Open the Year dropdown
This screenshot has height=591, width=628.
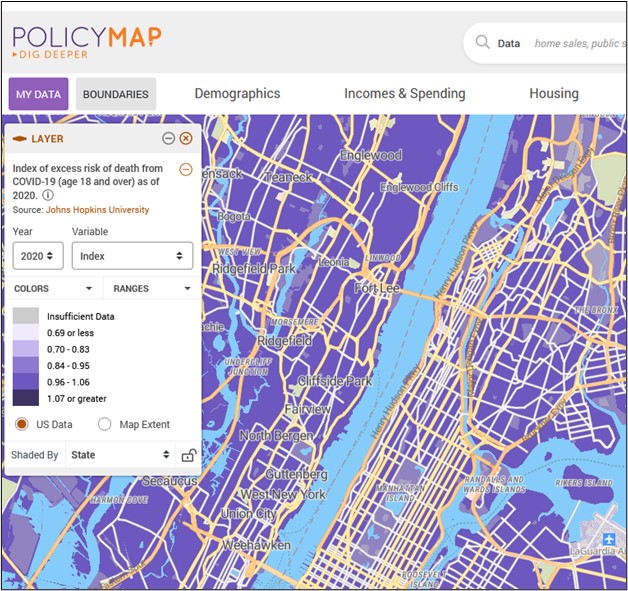(x=38, y=256)
